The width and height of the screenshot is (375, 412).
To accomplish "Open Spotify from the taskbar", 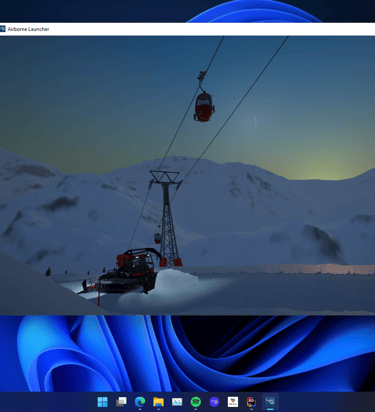I will (196, 402).
